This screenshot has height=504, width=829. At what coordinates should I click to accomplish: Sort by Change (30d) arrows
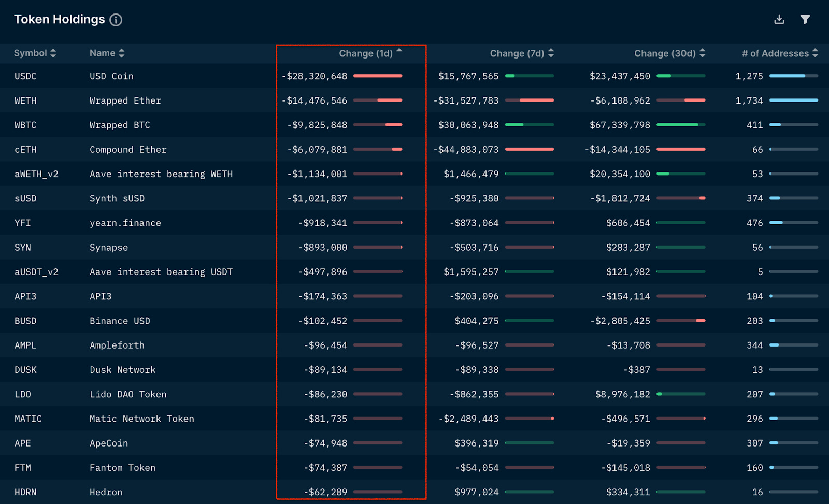[703, 53]
